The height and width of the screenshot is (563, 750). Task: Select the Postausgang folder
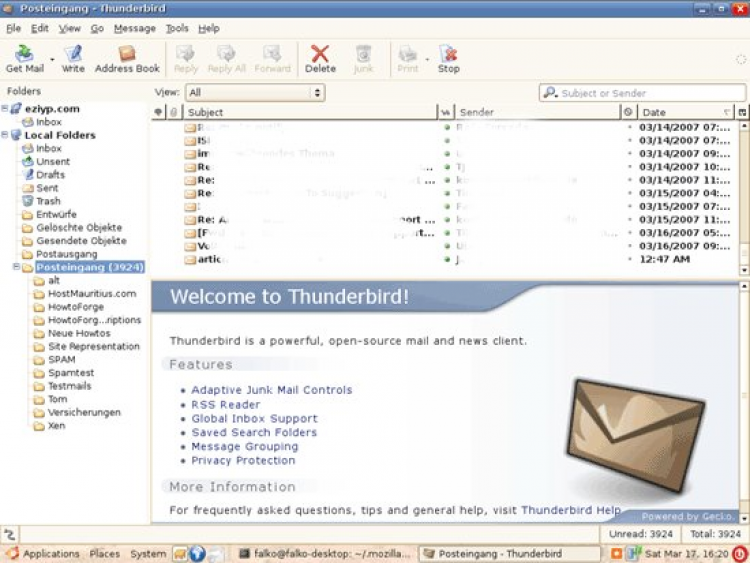(x=60, y=254)
